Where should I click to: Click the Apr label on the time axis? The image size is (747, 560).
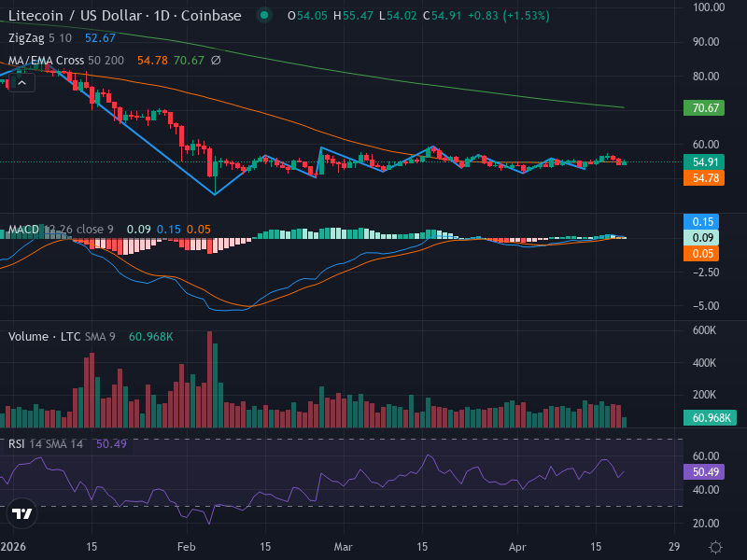(517, 547)
